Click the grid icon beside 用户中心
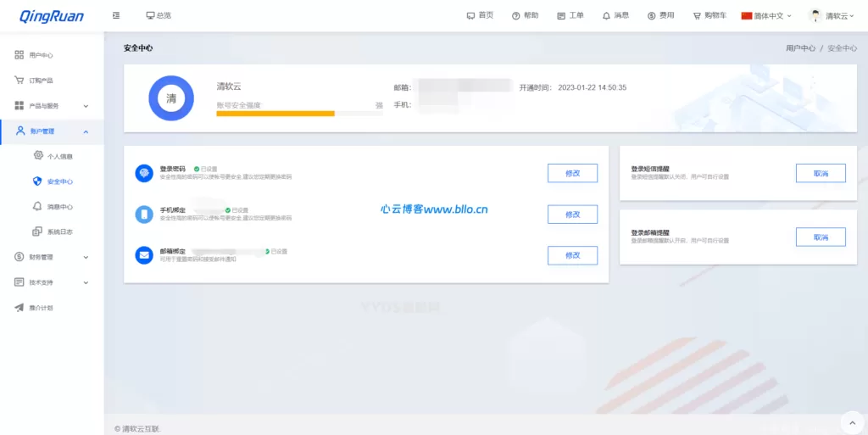 pyautogui.click(x=19, y=55)
